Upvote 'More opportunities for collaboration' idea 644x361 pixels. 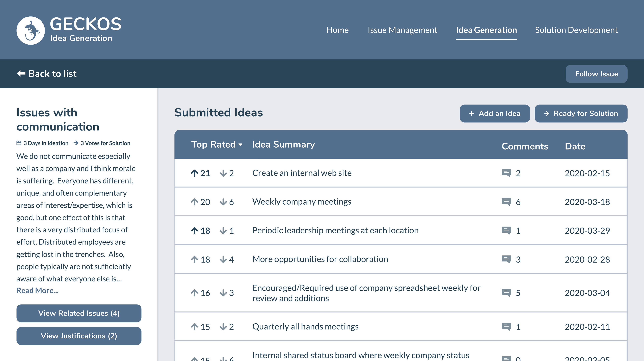(x=195, y=259)
